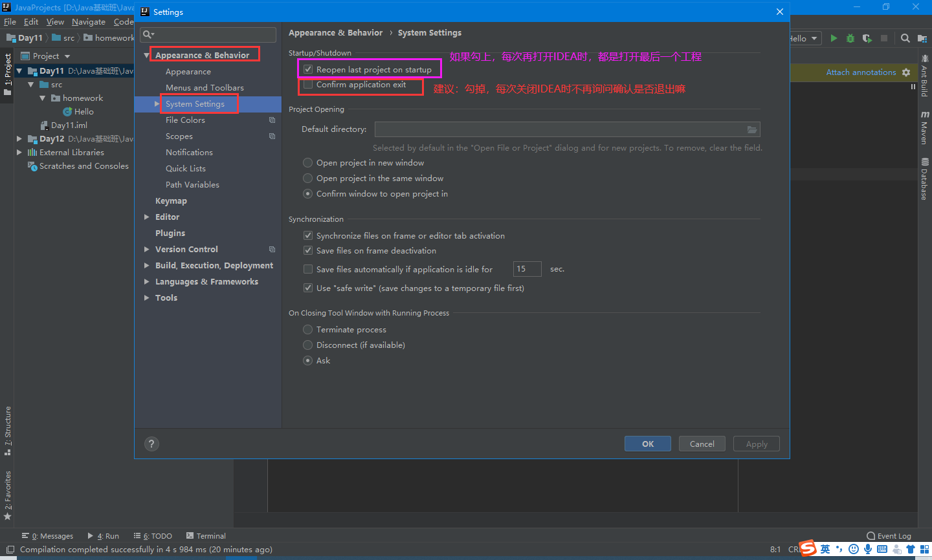Expand the Day12 project node

point(19,139)
